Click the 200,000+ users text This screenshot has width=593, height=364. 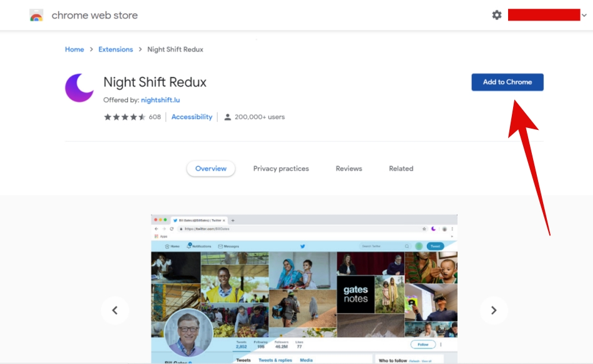[x=260, y=117]
